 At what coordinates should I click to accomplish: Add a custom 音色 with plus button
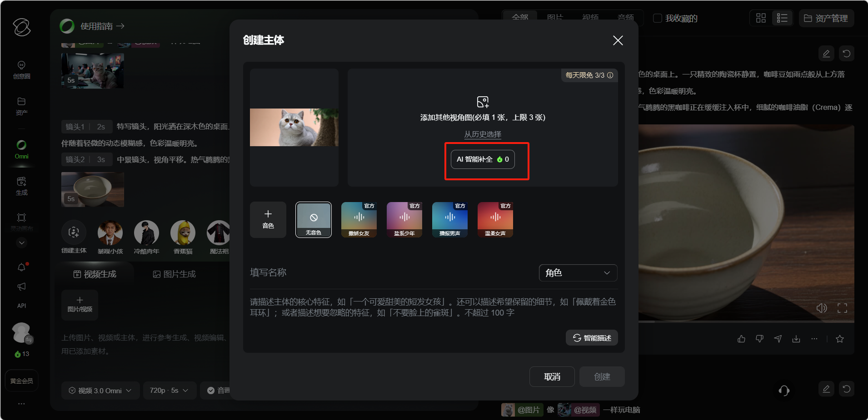pyautogui.click(x=268, y=220)
